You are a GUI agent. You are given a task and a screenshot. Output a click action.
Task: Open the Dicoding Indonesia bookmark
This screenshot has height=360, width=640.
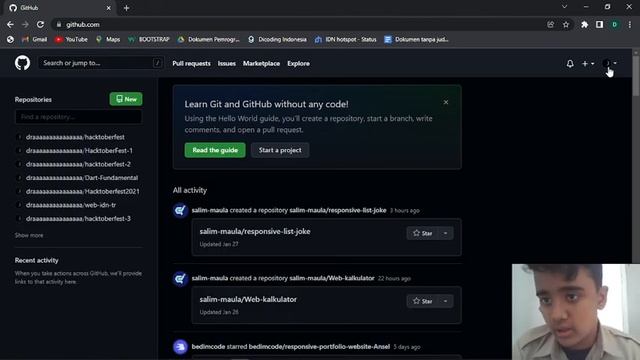point(277,40)
